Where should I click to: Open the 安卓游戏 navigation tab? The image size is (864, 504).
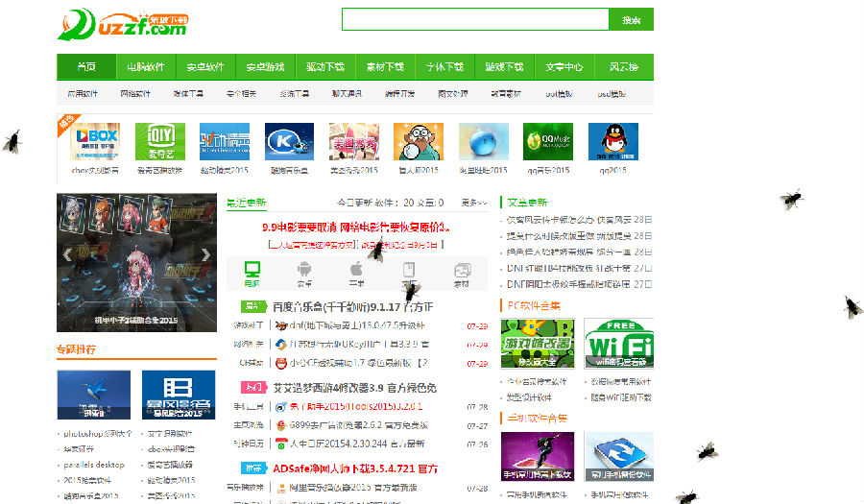(266, 66)
